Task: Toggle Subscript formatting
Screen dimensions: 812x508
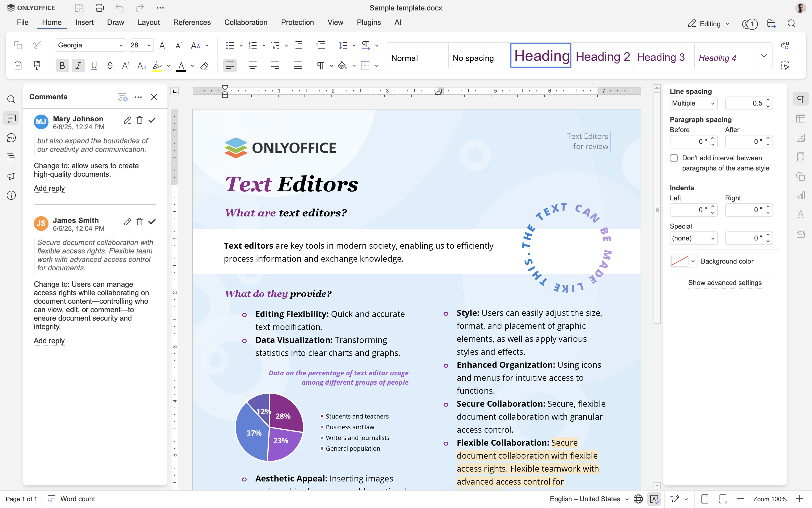Action: tap(142, 65)
